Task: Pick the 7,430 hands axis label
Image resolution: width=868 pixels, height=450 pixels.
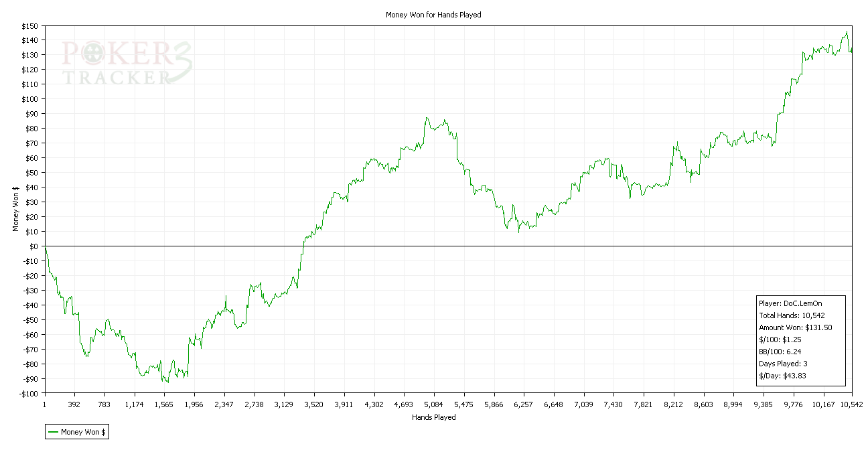Action: pos(613,405)
